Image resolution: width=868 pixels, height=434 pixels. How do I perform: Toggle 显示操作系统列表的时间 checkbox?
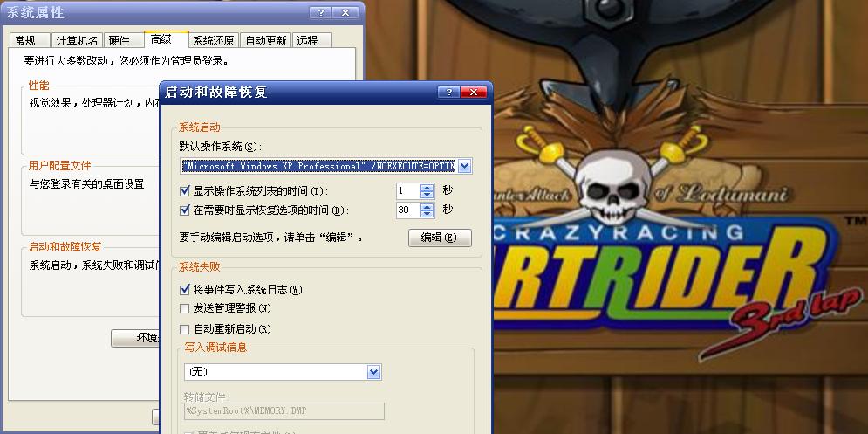185,192
